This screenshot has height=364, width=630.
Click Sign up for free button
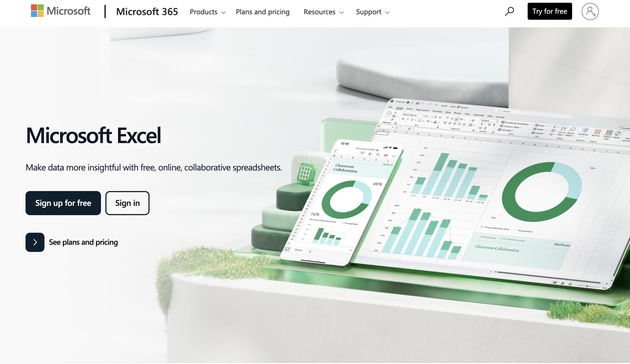(x=63, y=203)
